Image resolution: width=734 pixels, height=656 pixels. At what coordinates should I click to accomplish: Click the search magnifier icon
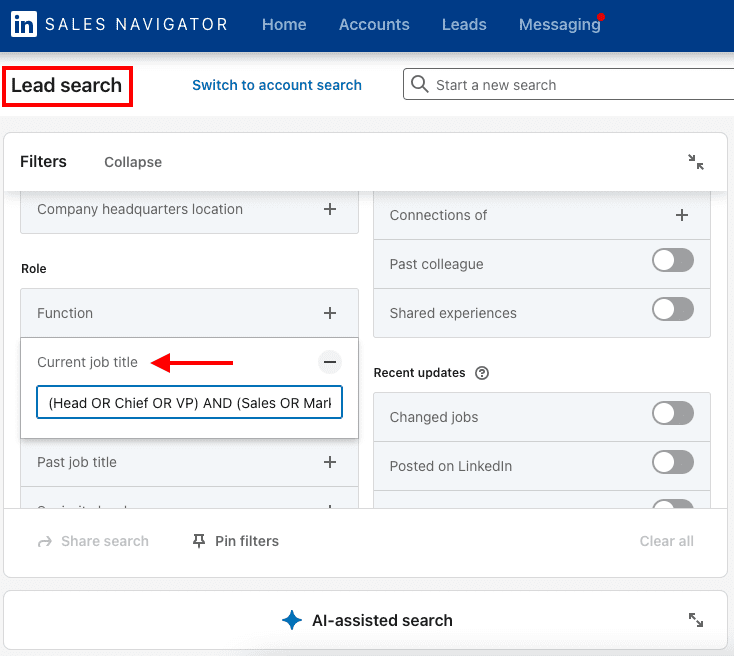click(x=420, y=85)
